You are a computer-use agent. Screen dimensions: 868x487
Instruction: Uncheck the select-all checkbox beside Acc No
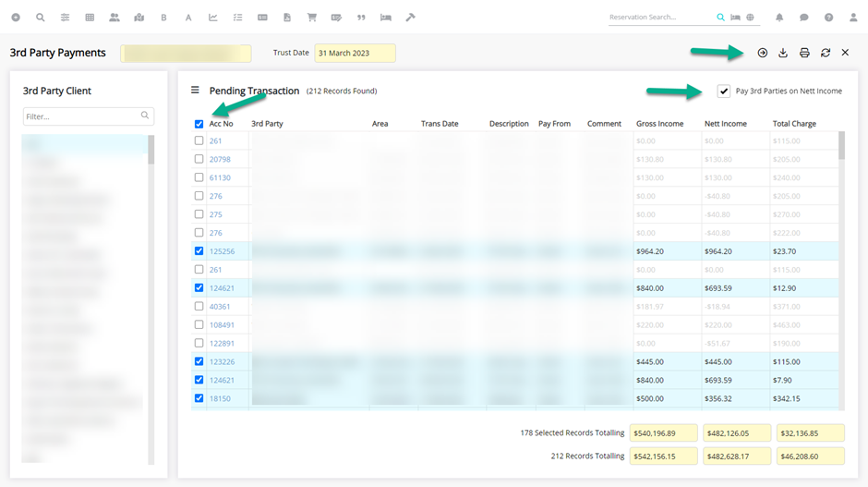coord(199,124)
